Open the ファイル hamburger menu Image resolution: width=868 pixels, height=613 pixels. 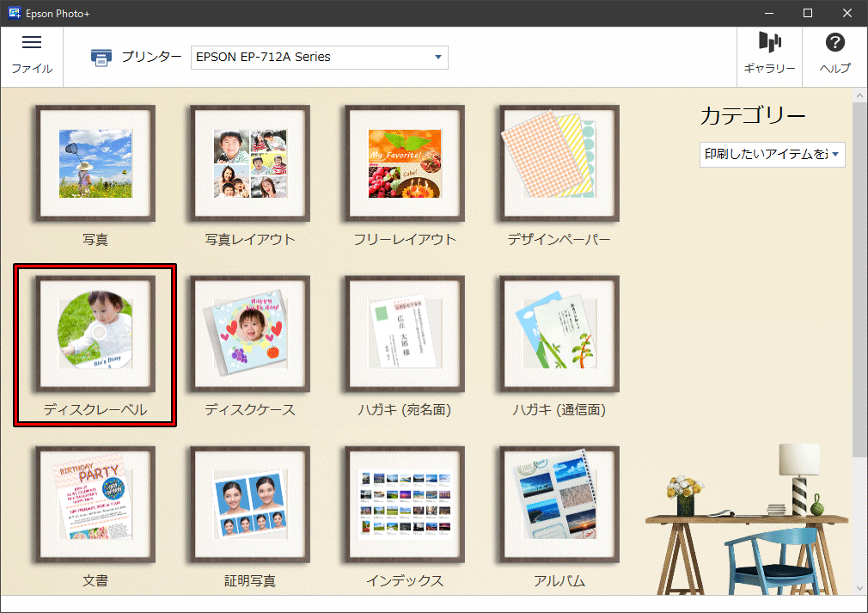[x=32, y=55]
